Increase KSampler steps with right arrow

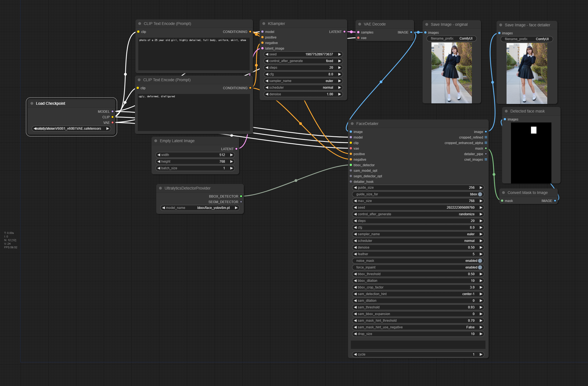point(339,68)
